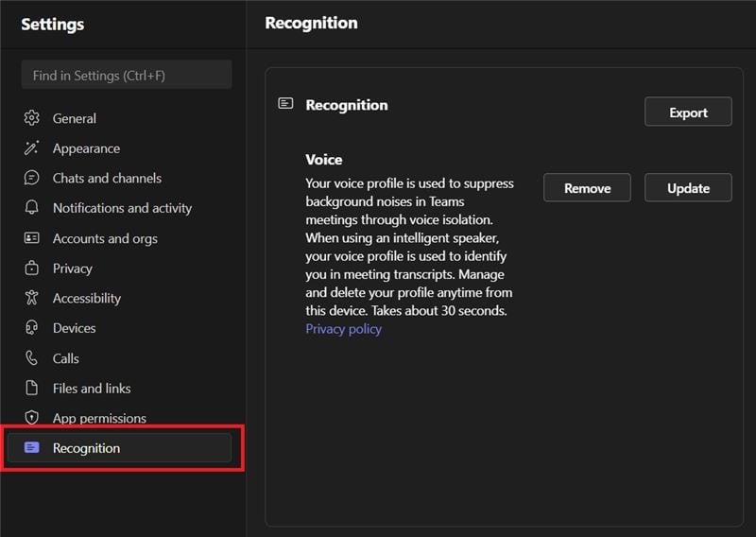
Task: Go to Notifications and activity settings
Action: pos(122,208)
